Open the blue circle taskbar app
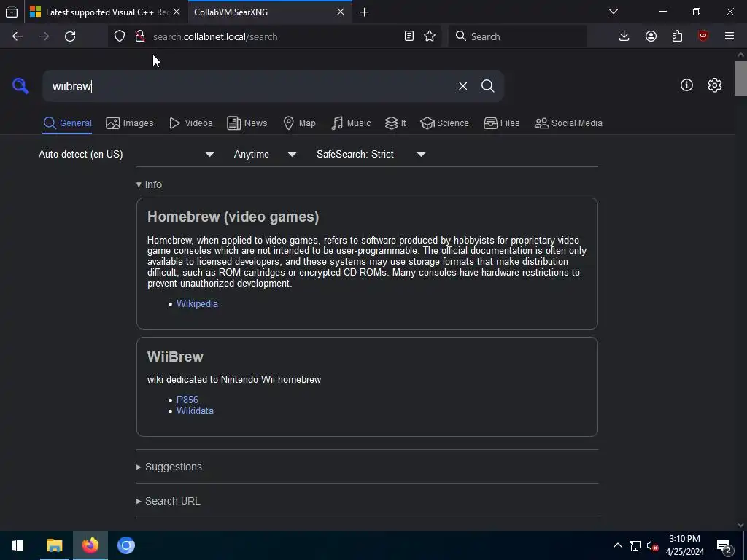The width and height of the screenshot is (747, 560). coord(126,545)
